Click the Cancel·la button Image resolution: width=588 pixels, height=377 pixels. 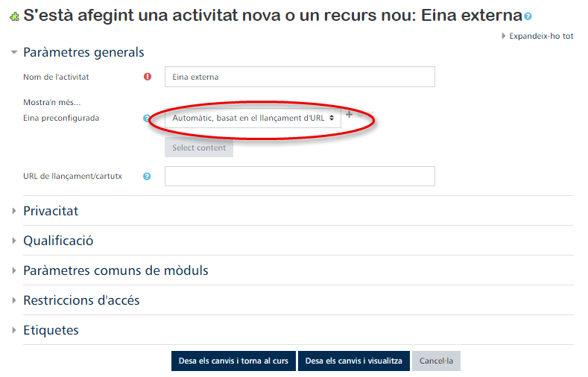[x=436, y=361]
